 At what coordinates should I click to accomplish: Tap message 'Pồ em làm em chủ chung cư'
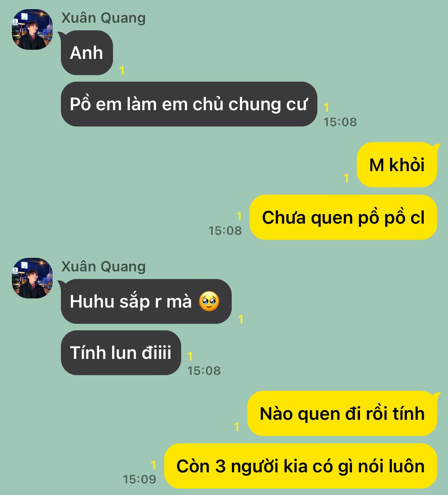pyautogui.click(x=189, y=104)
